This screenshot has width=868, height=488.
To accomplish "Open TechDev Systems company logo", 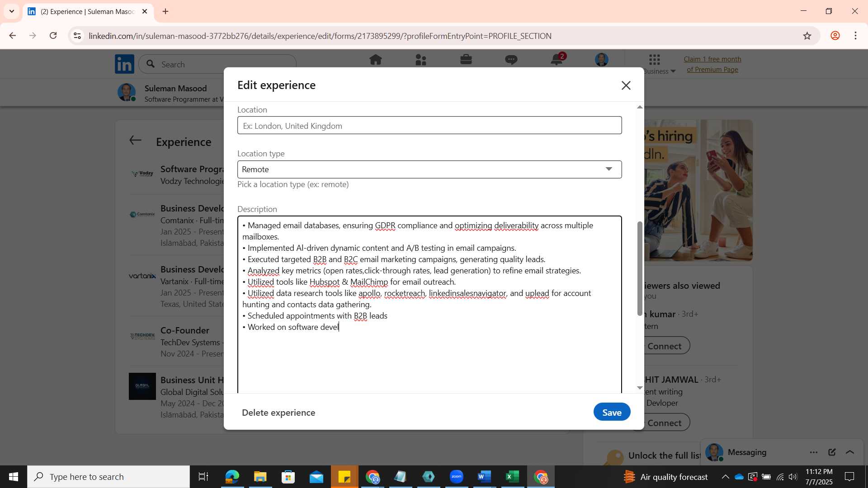I will point(142,337).
